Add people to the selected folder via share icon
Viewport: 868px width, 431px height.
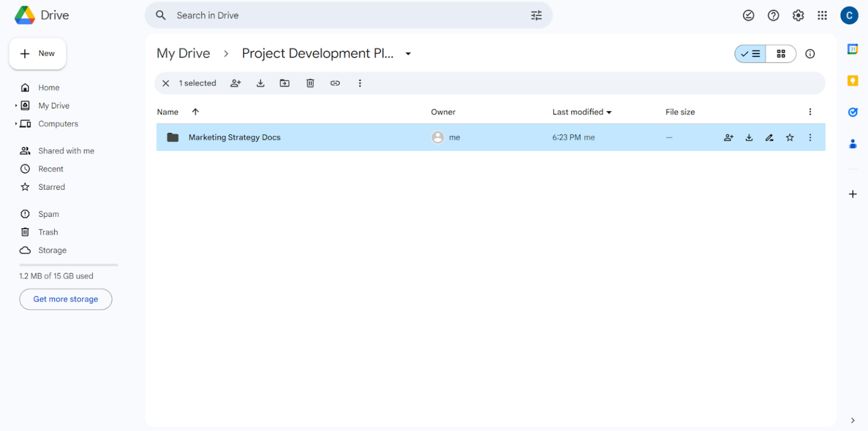pos(236,83)
